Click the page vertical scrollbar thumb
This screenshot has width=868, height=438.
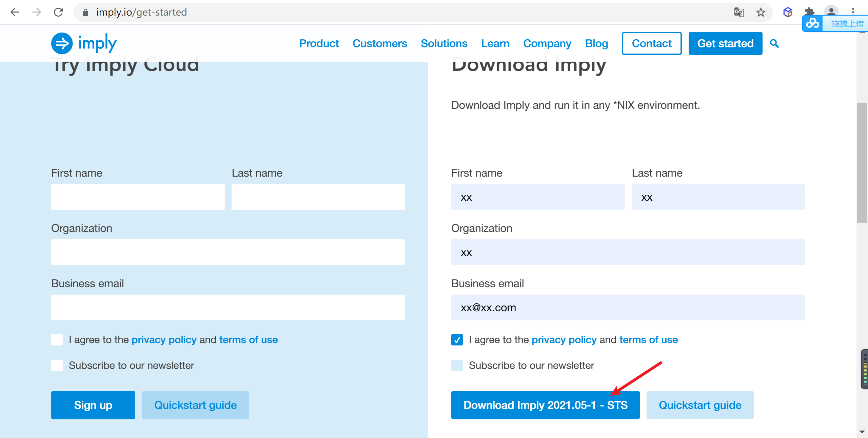point(862,163)
